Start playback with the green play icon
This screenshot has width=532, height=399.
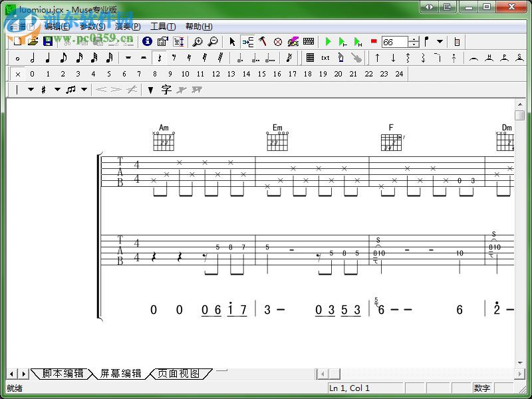pos(327,41)
